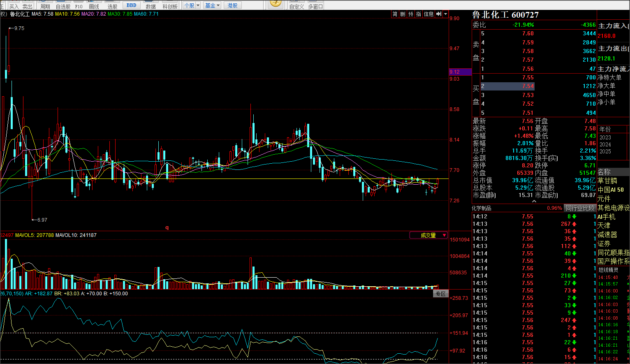Click the 减速器 concept entry

coord(607,234)
